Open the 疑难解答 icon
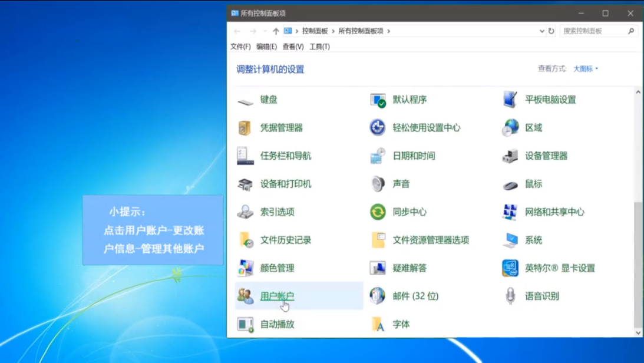Screen dimensions: 644x363 click(378, 268)
